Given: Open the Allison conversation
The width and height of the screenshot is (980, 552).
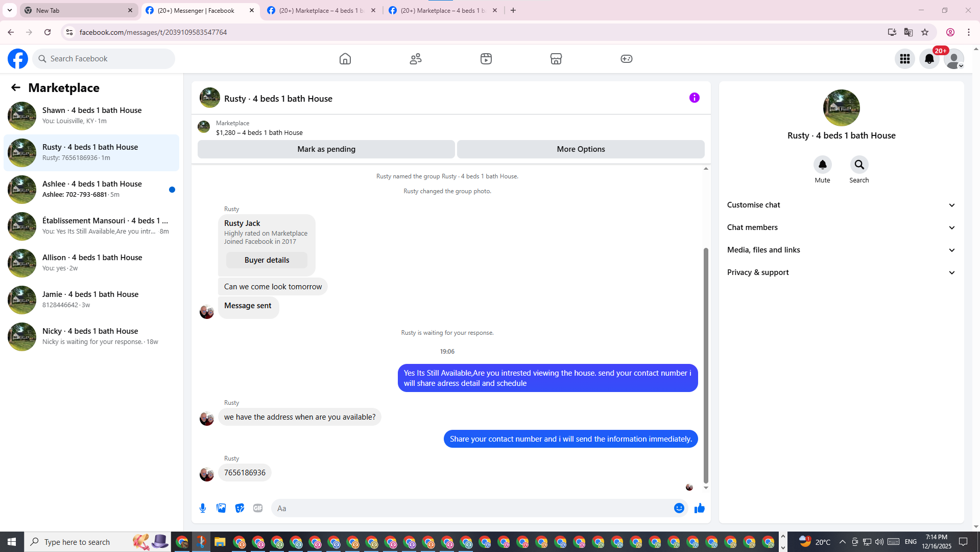Looking at the screenshot, I should [91, 263].
